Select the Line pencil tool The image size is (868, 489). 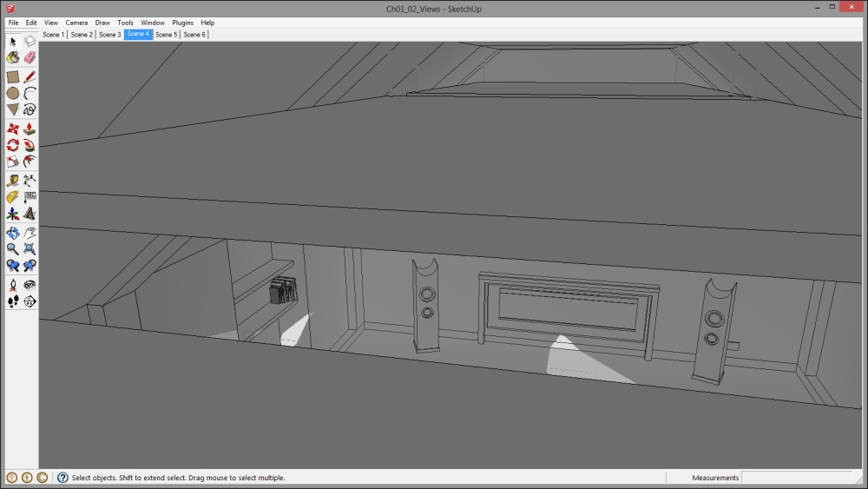[x=30, y=77]
